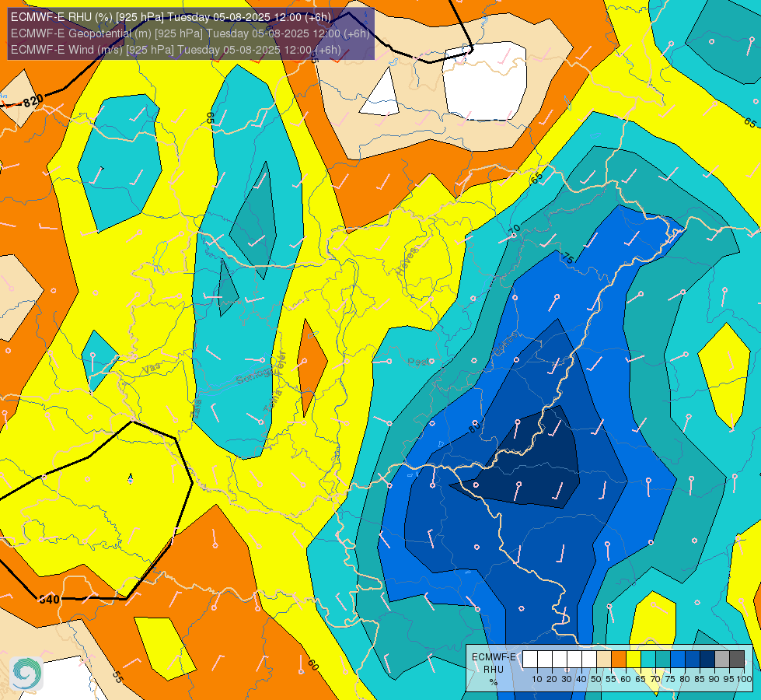Click the 75 humidity contour label on map

point(567,257)
